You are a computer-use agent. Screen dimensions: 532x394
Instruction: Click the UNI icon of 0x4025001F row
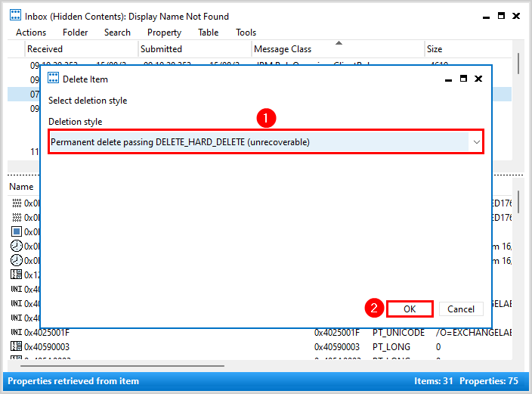tap(17, 332)
